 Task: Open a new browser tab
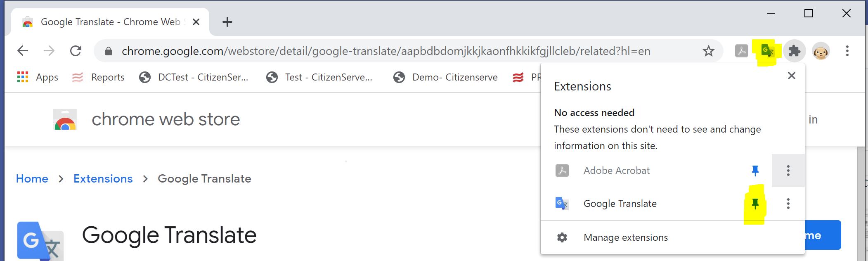click(227, 22)
